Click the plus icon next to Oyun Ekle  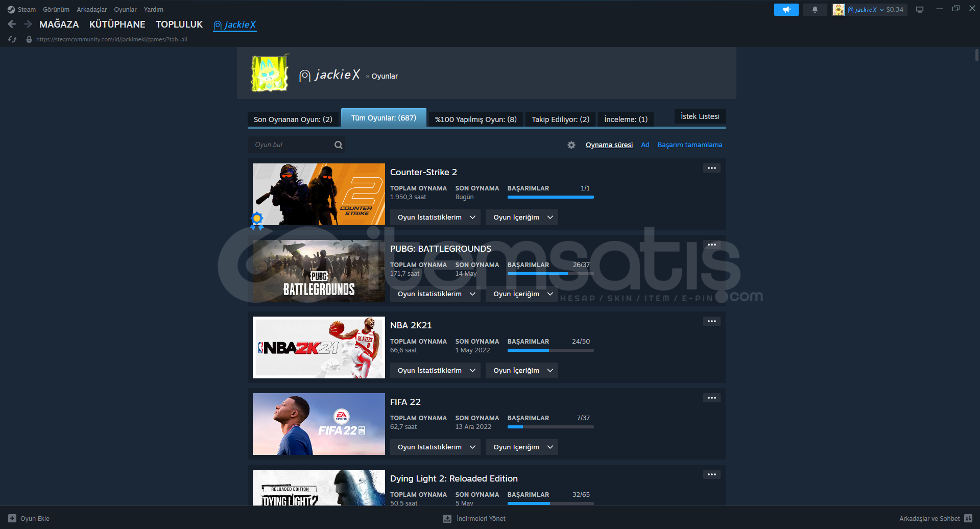click(x=12, y=518)
